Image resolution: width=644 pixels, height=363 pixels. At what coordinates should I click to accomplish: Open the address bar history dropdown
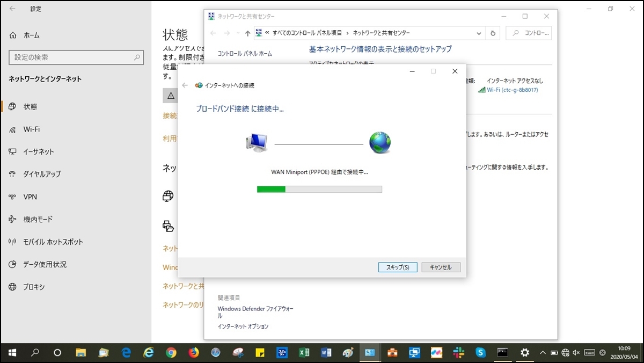coord(479,33)
